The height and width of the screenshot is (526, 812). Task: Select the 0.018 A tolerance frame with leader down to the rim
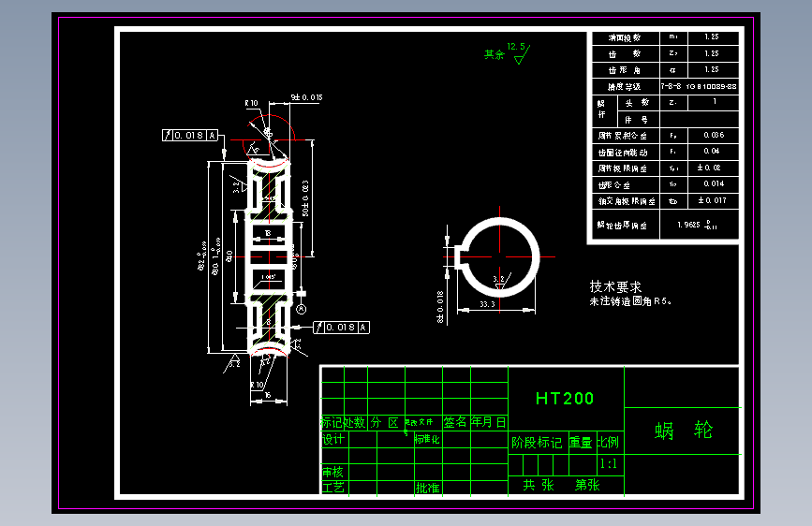[189, 135]
